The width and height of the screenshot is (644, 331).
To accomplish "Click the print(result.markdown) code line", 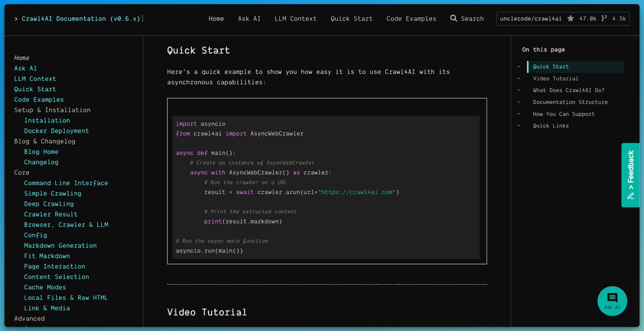I will click(243, 221).
